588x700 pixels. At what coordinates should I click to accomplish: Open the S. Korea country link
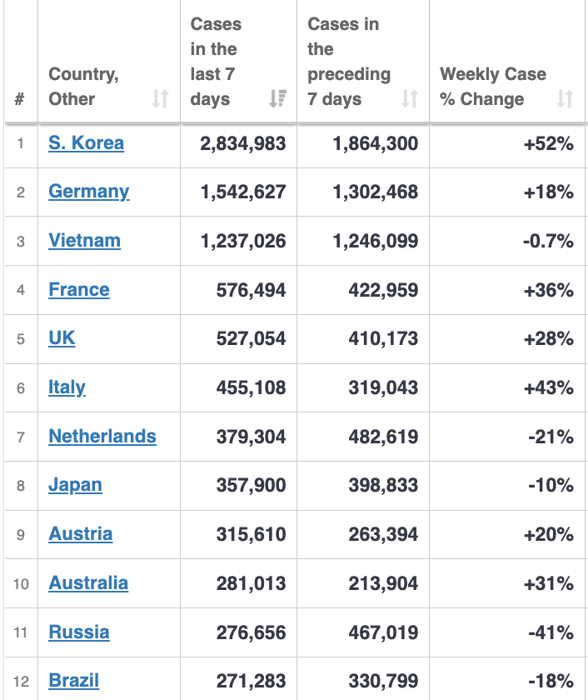point(86,142)
